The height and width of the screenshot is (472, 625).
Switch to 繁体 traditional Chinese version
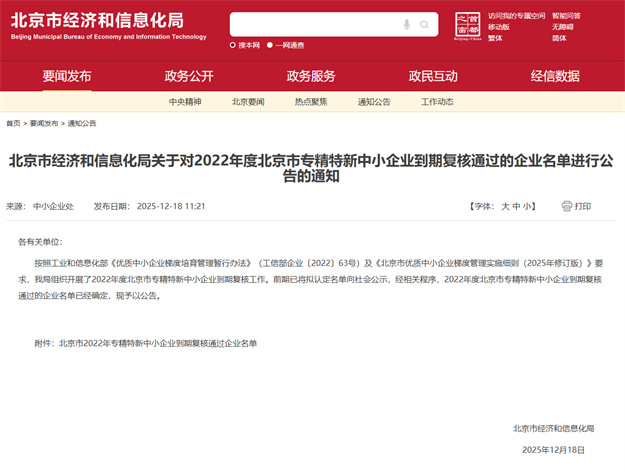(495, 38)
